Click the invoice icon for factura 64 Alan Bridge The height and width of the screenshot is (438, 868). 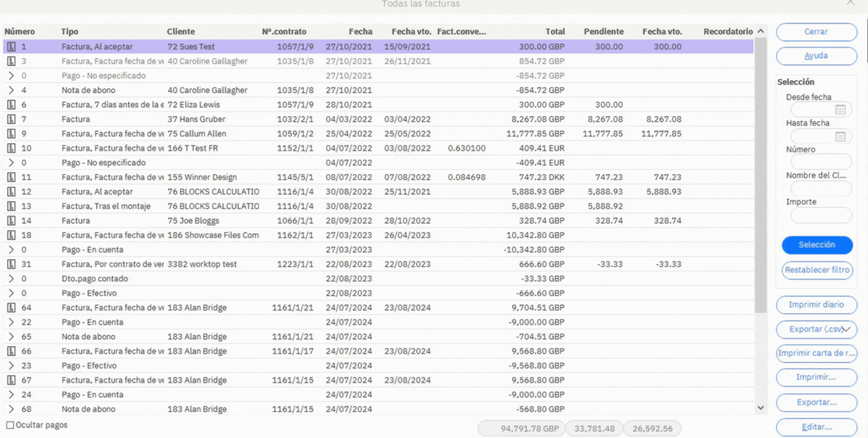[x=11, y=307]
